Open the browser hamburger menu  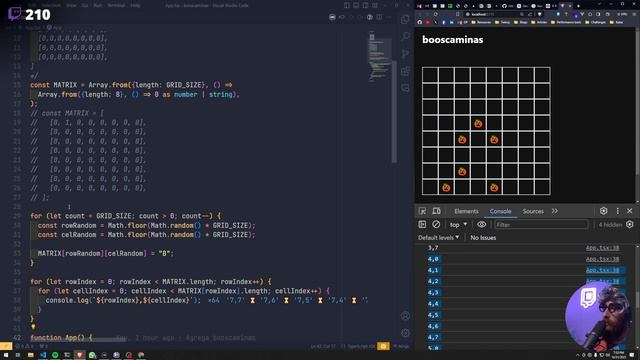click(x=634, y=14)
